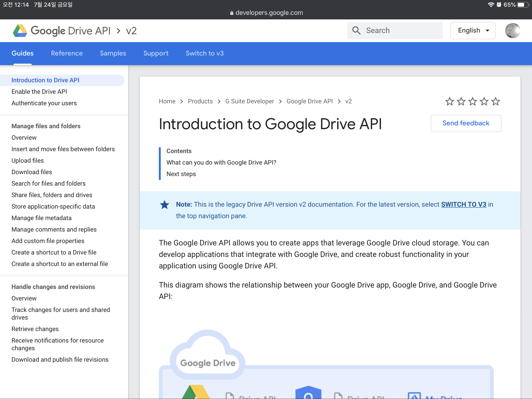
Task: Click the Products breadcrumb
Action: pyautogui.click(x=200, y=101)
